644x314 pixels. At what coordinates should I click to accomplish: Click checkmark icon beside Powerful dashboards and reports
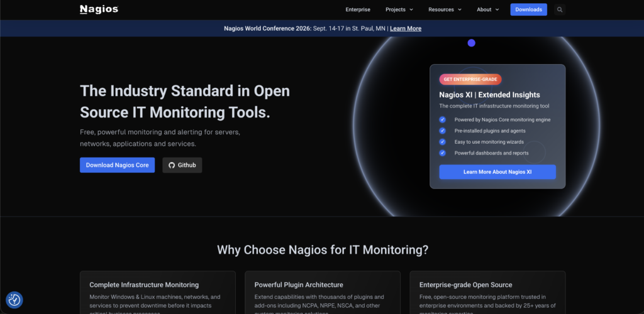pyautogui.click(x=442, y=153)
